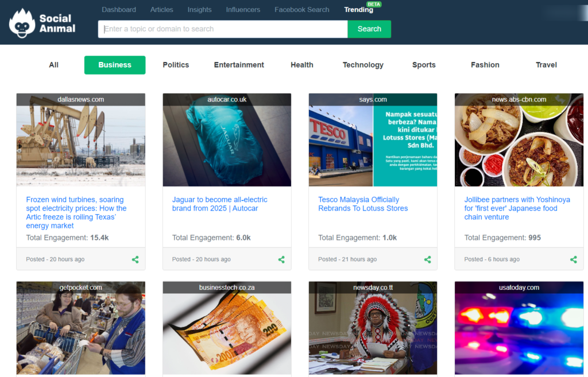Share the Frozen wind turbines article
The width and height of the screenshot is (588, 377).
[136, 259]
